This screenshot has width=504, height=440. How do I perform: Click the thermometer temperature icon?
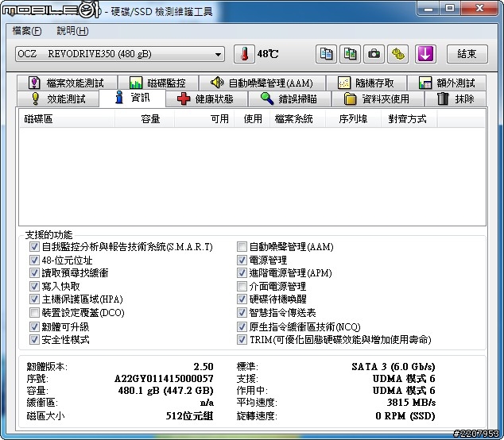[x=244, y=54]
